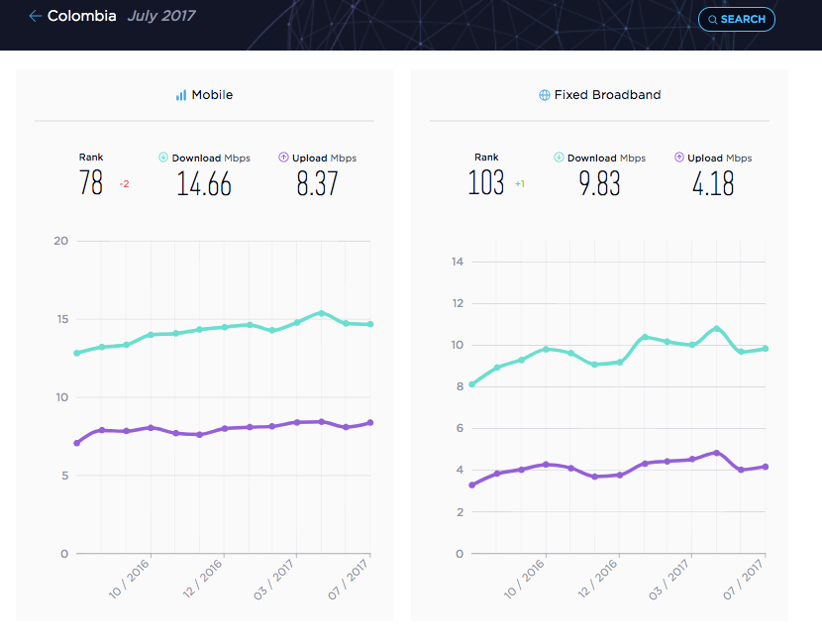822x644 pixels.
Task: Click Fixed Broadband 12 / 2016 axis label
Action: coord(597,579)
